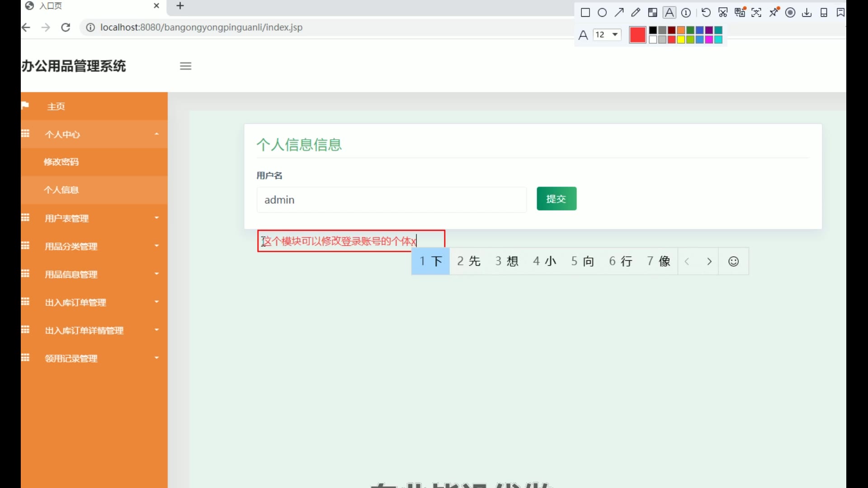Open 修改密码 menu item
The width and height of the screenshot is (868, 488).
[61, 162]
